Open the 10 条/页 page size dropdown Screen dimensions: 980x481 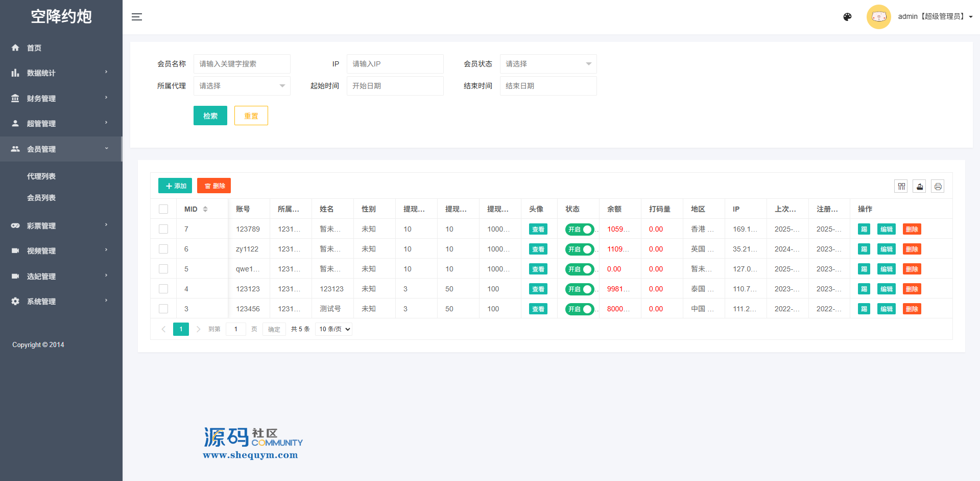334,329
